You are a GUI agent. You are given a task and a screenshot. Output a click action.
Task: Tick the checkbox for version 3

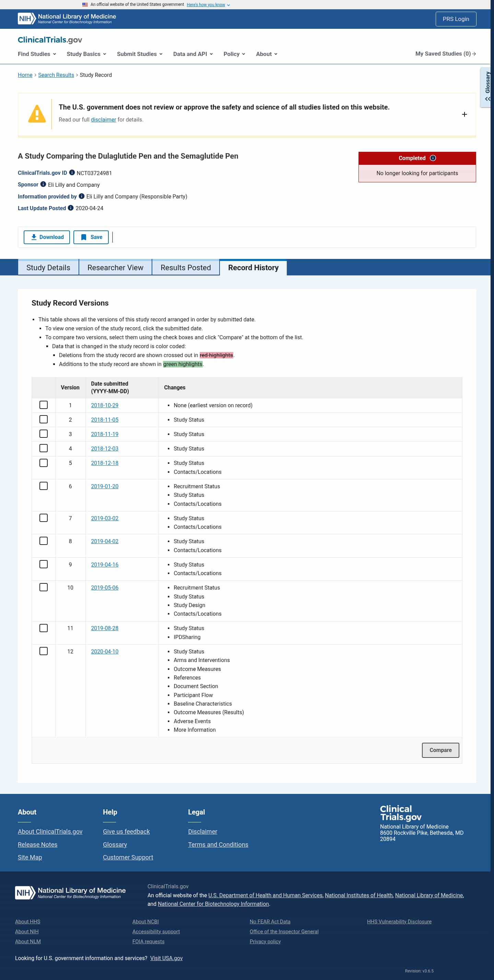[x=44, y=434]
